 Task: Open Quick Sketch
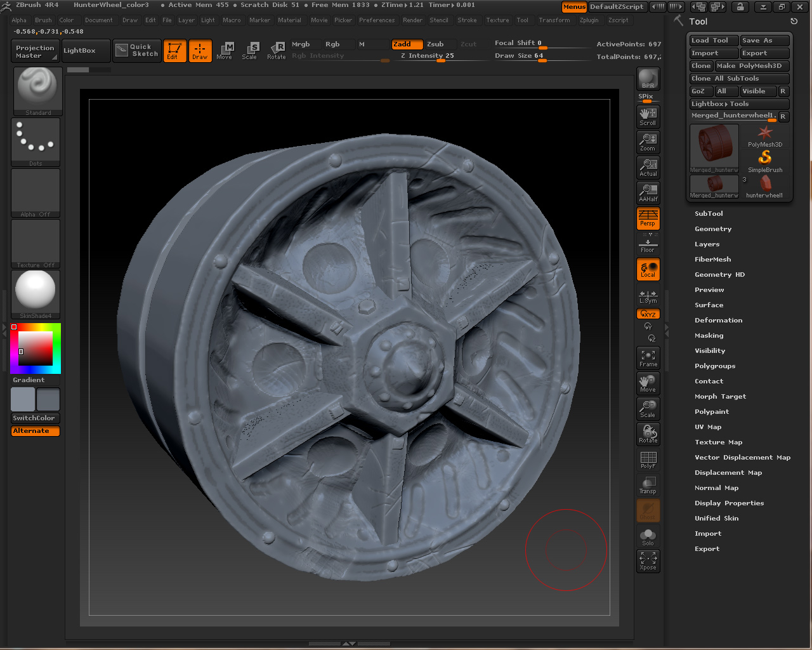(x=138, y=50)
